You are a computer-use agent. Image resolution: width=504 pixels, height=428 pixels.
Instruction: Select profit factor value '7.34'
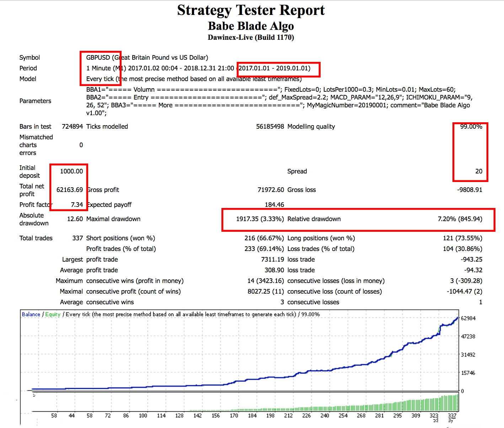coord(77,205)
